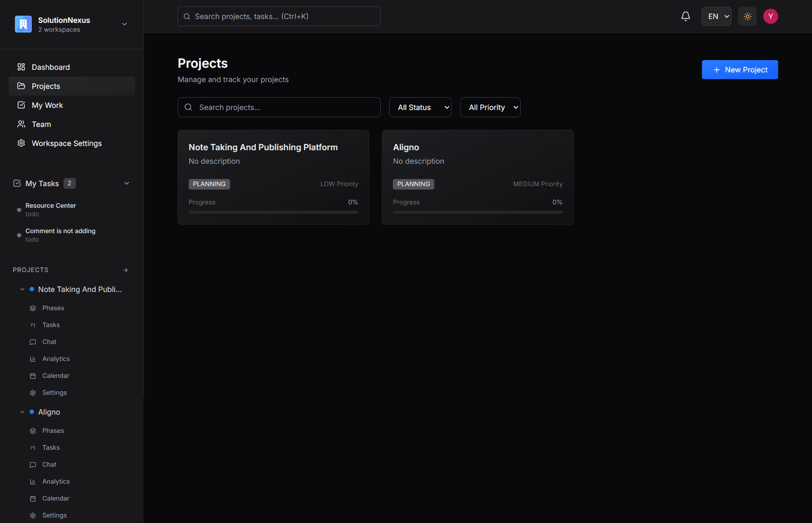Viewport: 812px width, 523px height.
Task: Open the notifications bell
Action: coord(685,16)
